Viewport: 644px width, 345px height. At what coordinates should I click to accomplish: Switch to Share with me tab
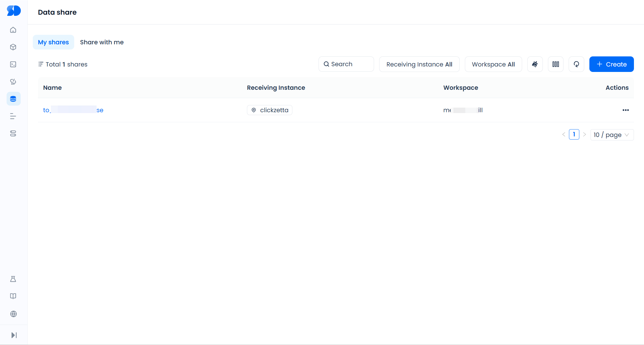pos(102,42)
